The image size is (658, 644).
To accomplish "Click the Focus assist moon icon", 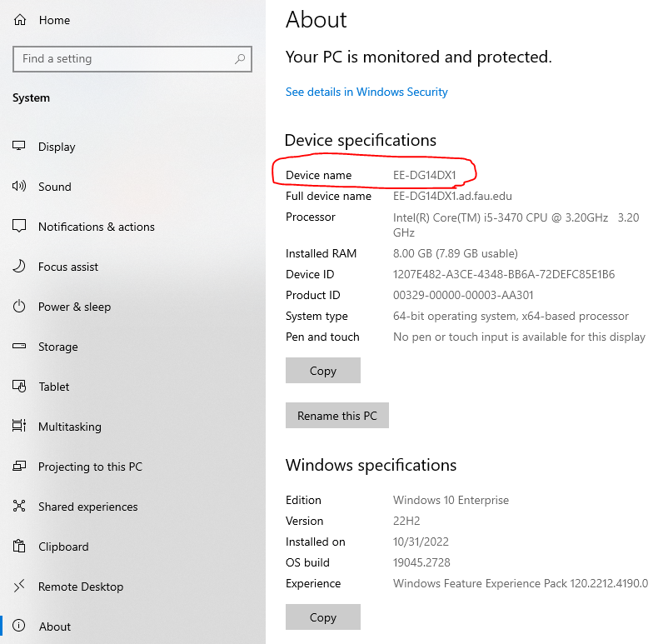I will point(19,267).
